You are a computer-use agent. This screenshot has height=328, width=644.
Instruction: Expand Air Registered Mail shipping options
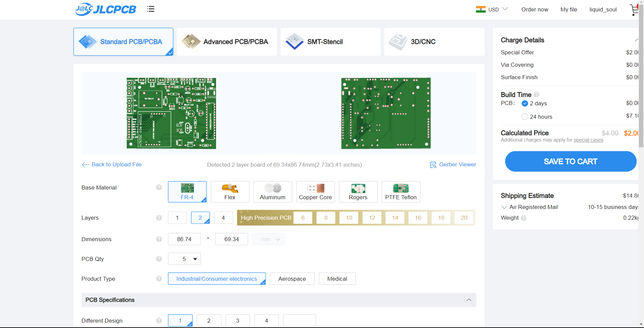pyautogui.click(x=504, y=207)
